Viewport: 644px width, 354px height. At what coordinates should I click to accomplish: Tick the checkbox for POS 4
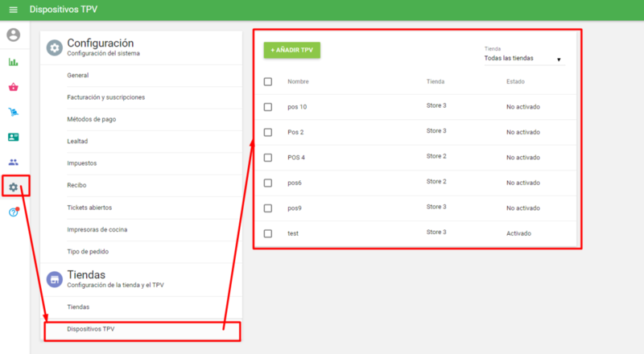[x=268, y=157]
